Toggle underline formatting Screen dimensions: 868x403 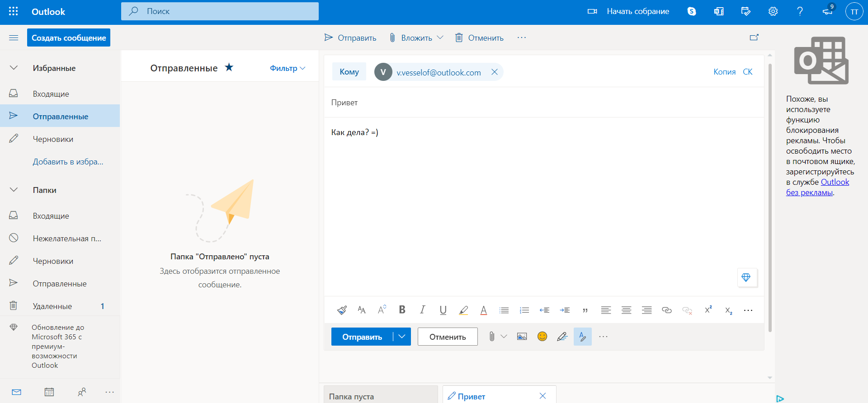(443, 310)
